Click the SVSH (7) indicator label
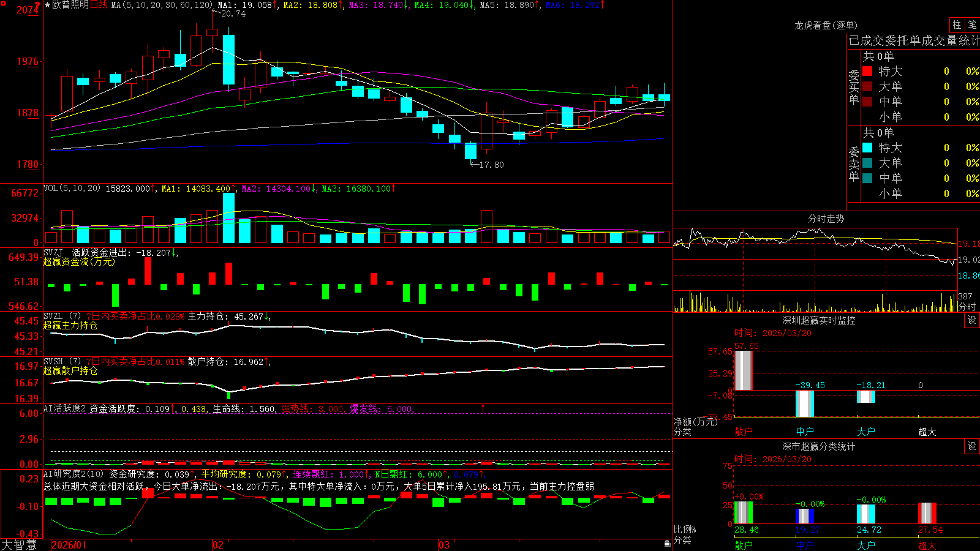The width and height of the screenshot is (980, 551). click(62, 362)
